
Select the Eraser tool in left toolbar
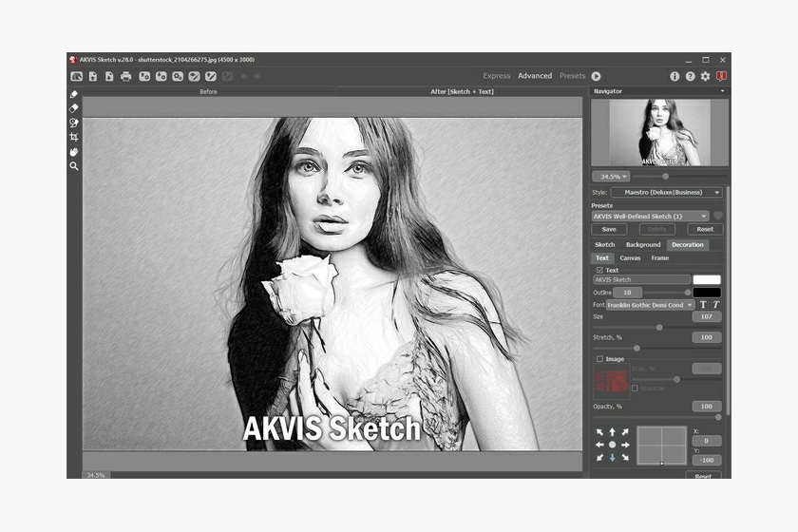click(74, 108)
